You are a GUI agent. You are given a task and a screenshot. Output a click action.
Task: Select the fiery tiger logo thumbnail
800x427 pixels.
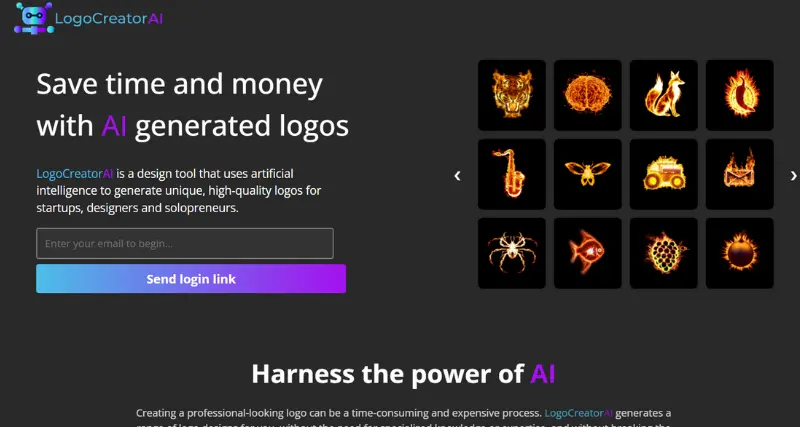tap(512, 95)
